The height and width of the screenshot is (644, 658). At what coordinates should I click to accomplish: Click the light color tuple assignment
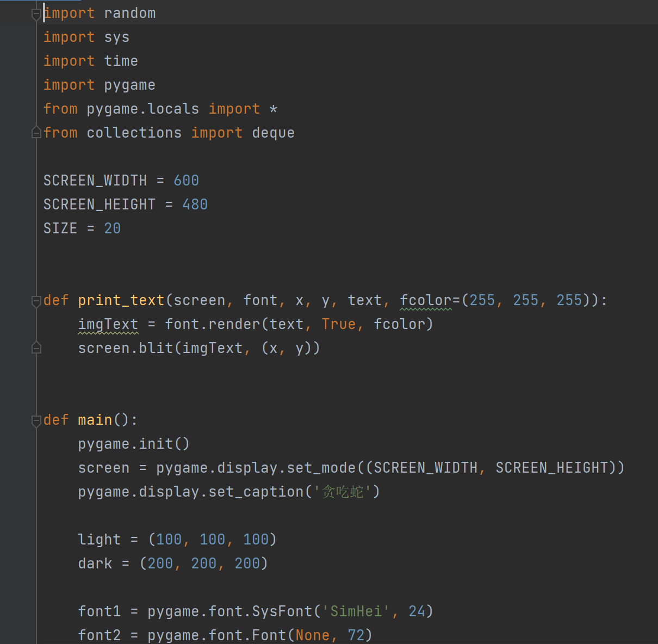point(177,540)
